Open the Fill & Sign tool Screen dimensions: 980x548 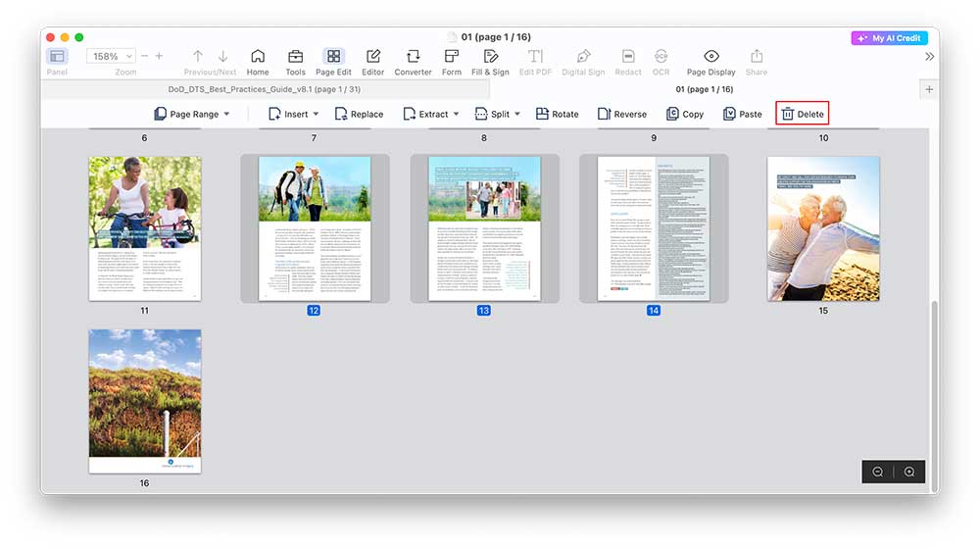(x=491, y=56)
